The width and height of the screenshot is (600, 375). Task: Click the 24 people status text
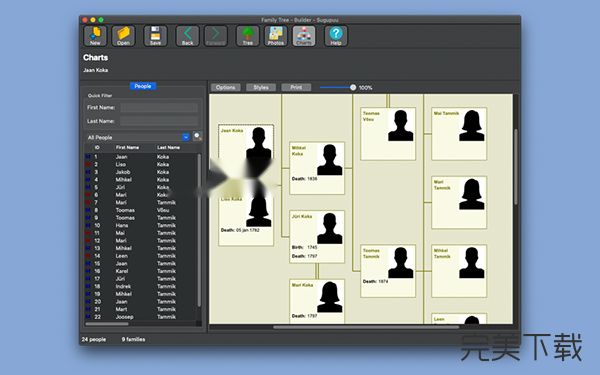[x=94, y=339]
